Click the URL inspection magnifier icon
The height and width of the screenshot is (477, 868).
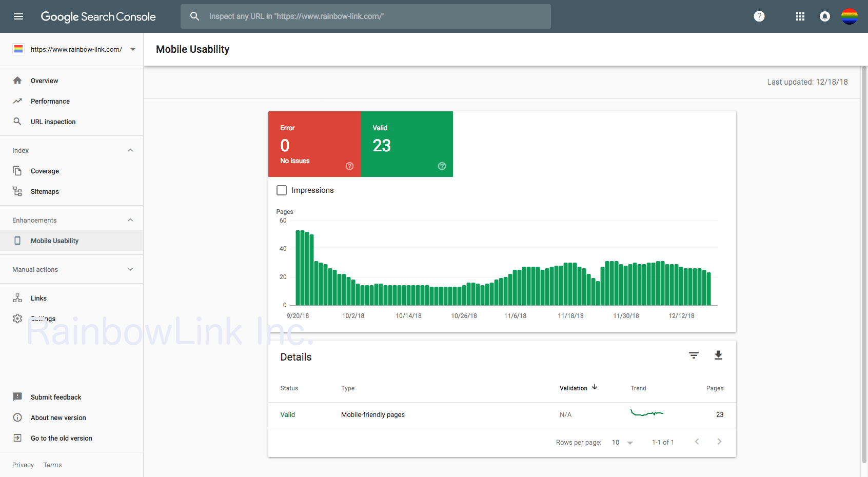[x=17, y=122]
